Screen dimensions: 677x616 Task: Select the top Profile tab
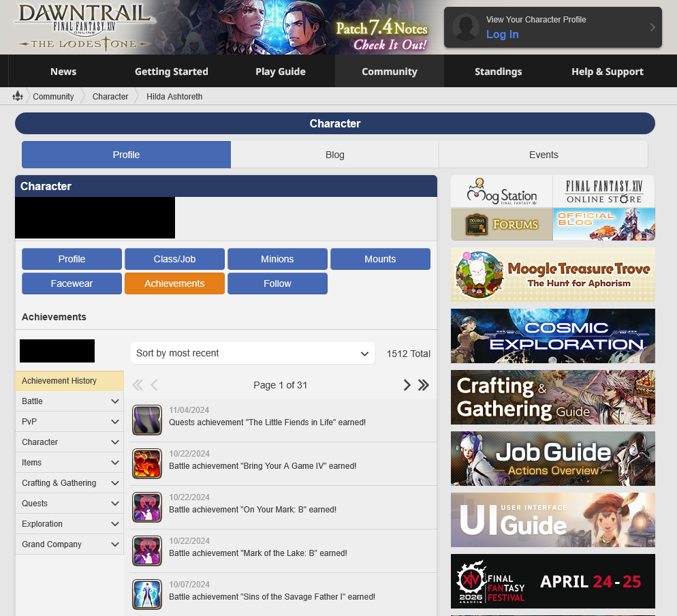click(126, 155)
